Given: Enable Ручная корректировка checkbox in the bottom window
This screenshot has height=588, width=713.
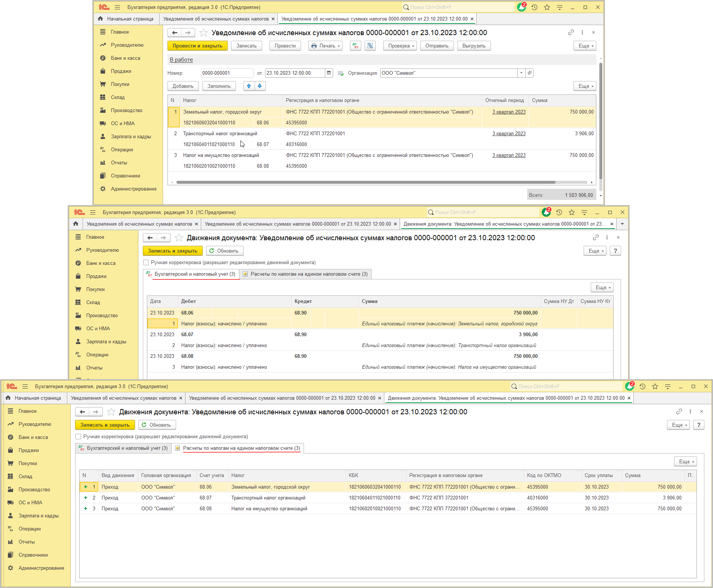Looking at the screenshot, I should 79,437.
